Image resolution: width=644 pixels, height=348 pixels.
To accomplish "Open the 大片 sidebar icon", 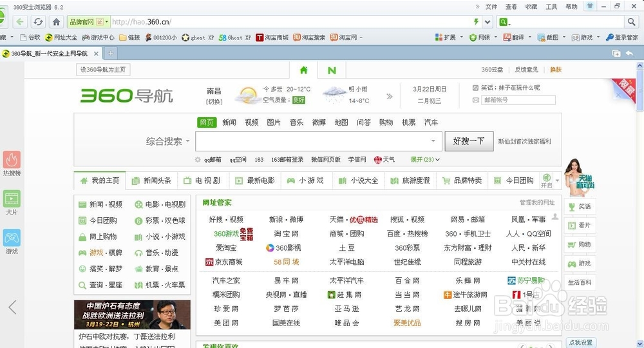I will coord(12,199).
